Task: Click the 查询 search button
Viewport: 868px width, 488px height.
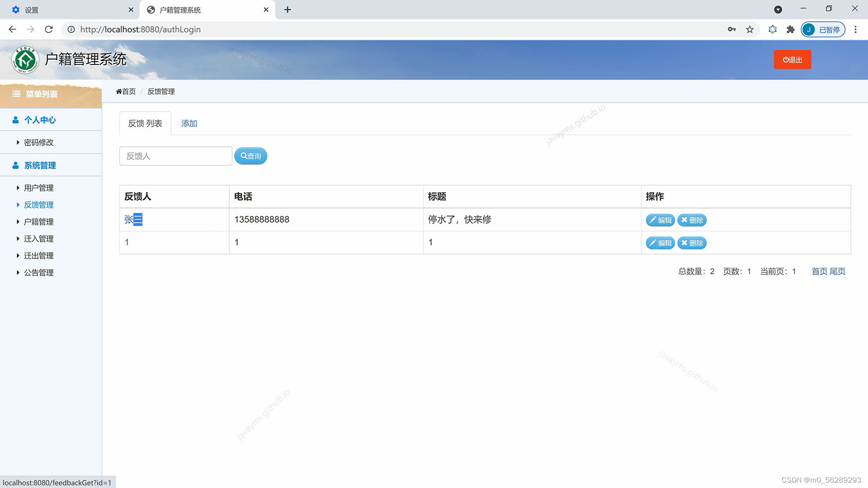Action: pyautogui.click(x=250, y=156)
